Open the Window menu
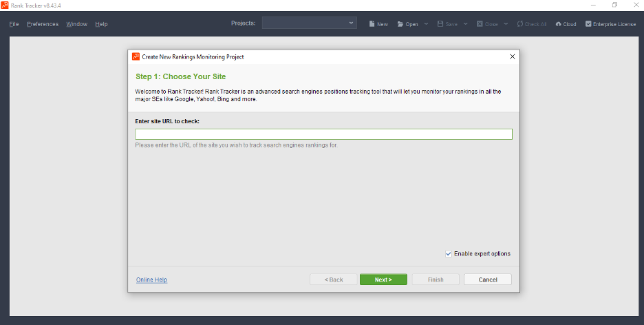The width and height of the screenshot is (644, 325). 76,24
